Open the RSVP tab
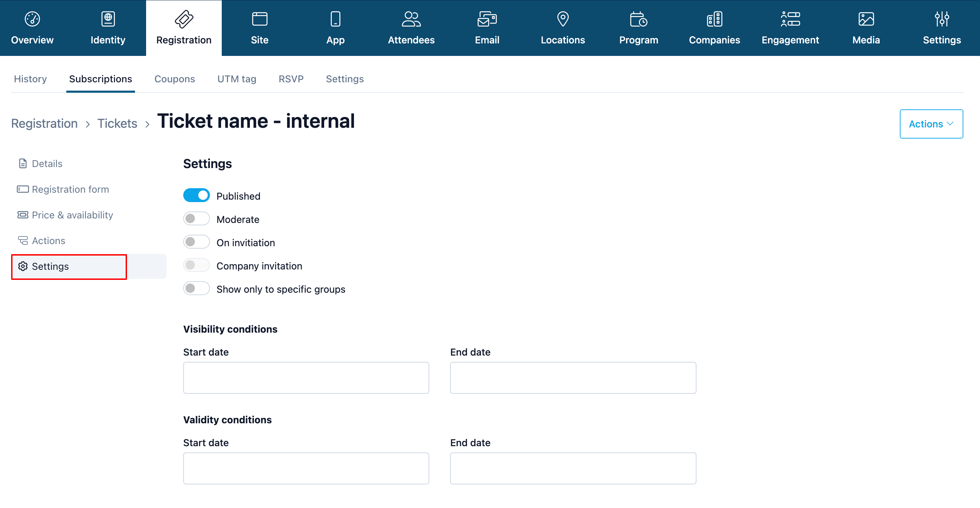 [x=291, y=79]
